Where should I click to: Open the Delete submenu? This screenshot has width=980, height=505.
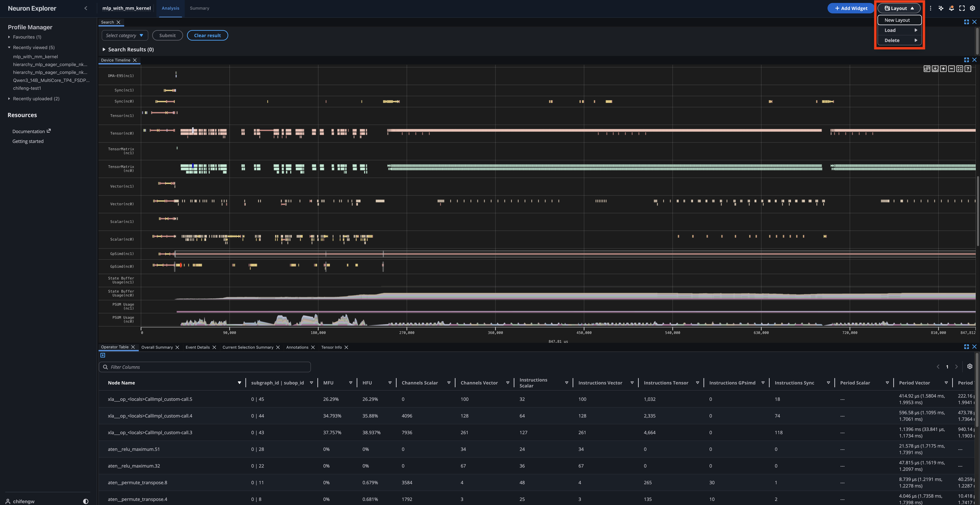pos(899,40)
